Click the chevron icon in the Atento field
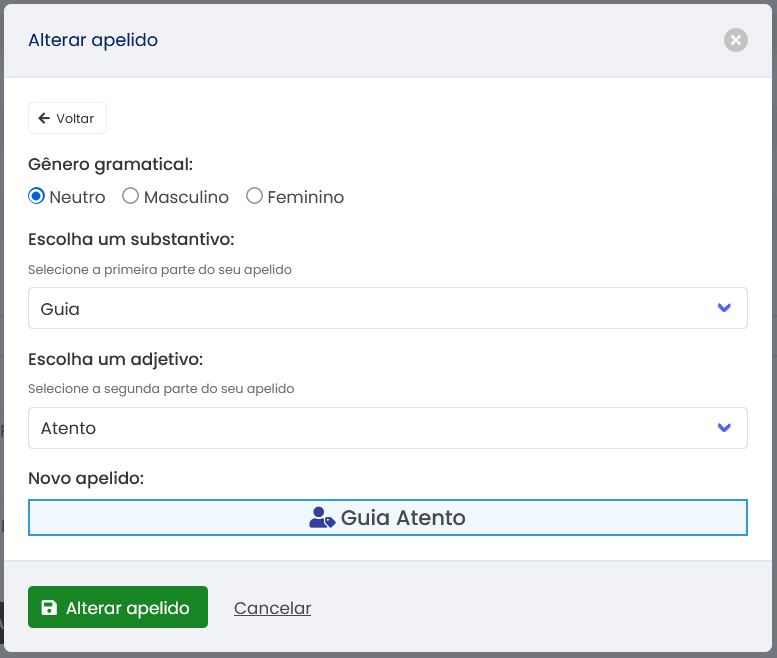777x658 pixels. 725,428
